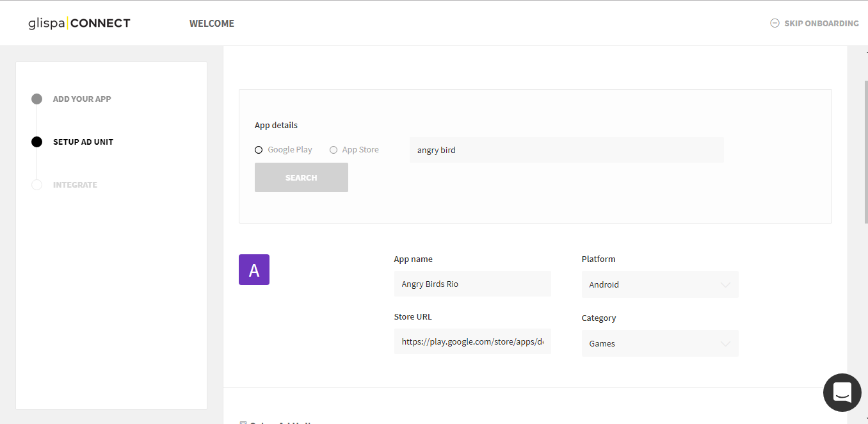The height and width of the screenshot is (424, 868).
Task: Go to Setup Ad Unit step
Action: 83,142
